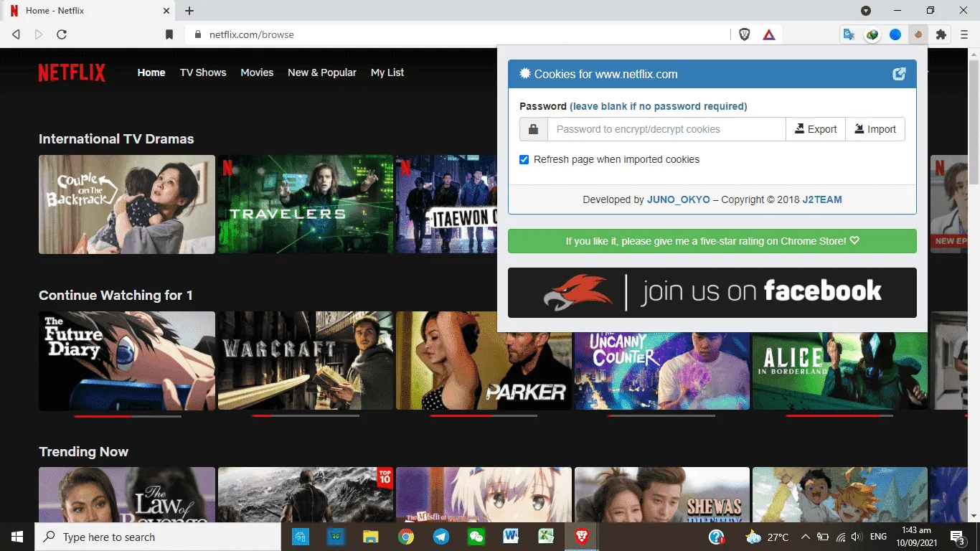
Task: Click the browser back arrow
Action: coord(17,34)
